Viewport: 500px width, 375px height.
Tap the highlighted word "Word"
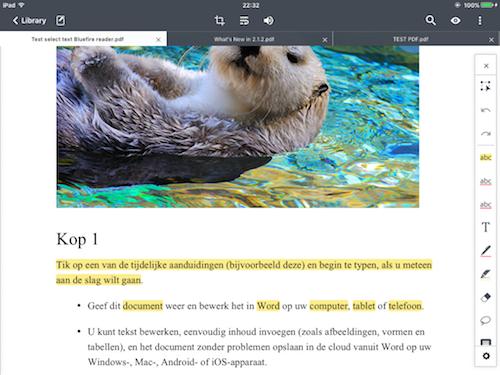(x=268, y=306)
